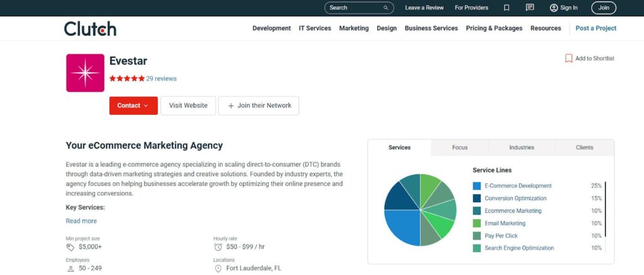Open the Development menu
This screenshot has width=644, height=275.
(x=272, y=28)
